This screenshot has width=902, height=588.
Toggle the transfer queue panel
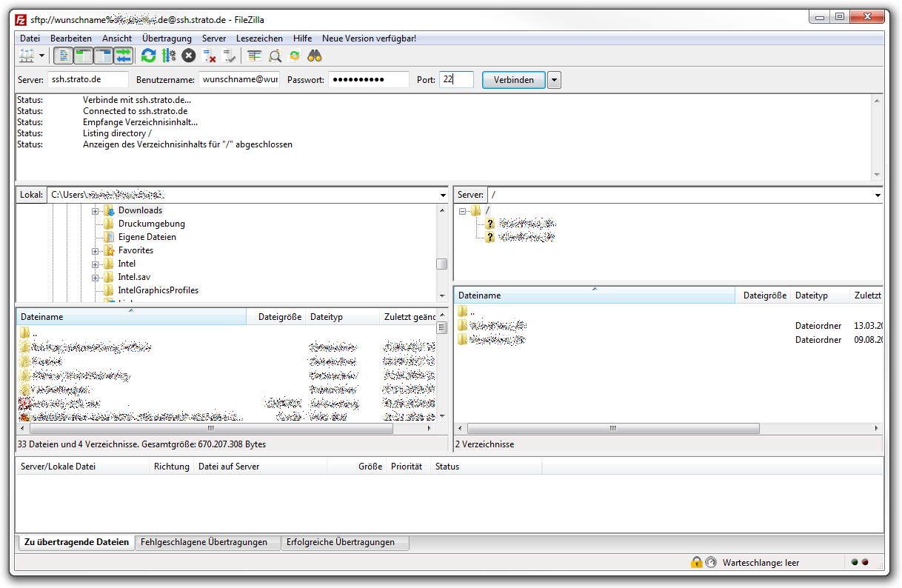pyautogui.click(x=124, y=56)
